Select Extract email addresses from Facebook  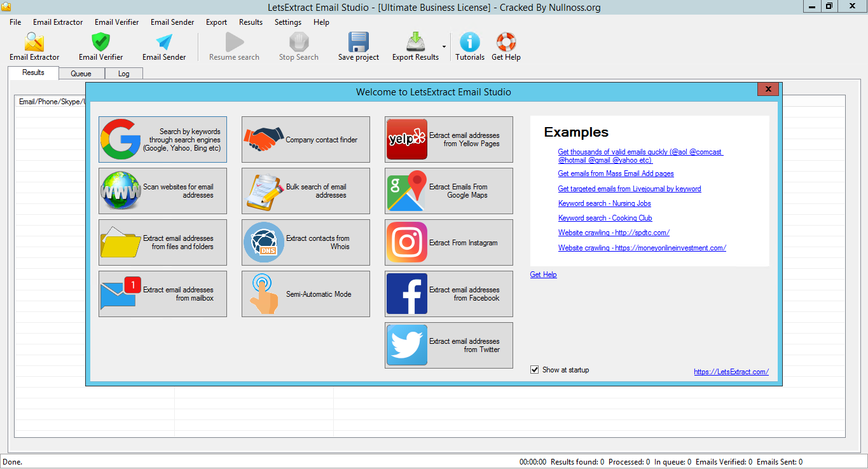click(449, 294)
